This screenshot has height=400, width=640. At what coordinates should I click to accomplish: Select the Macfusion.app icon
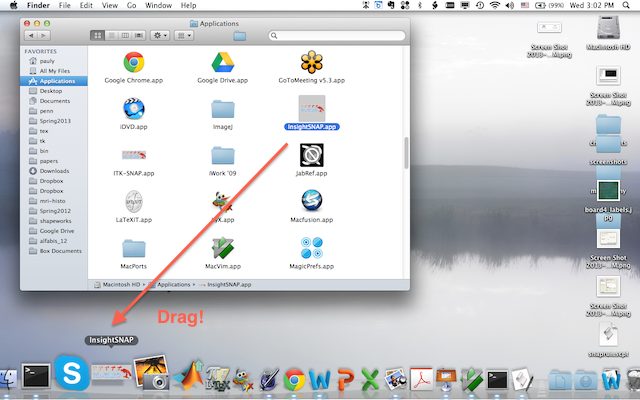click(x=312, y=201)
